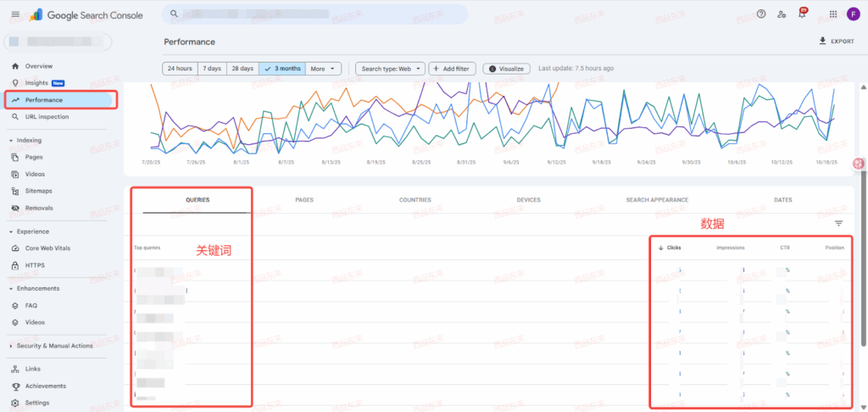Screen dimensions: 868x412
Task: Select the 7 days date range
Action: point(212,69)
